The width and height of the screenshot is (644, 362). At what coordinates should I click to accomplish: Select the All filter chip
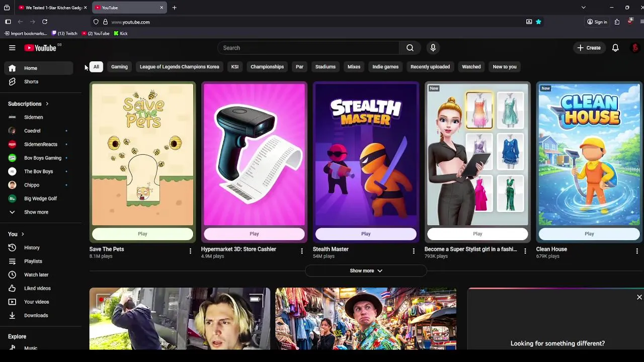pyautogui.click(x=96, y=67)
